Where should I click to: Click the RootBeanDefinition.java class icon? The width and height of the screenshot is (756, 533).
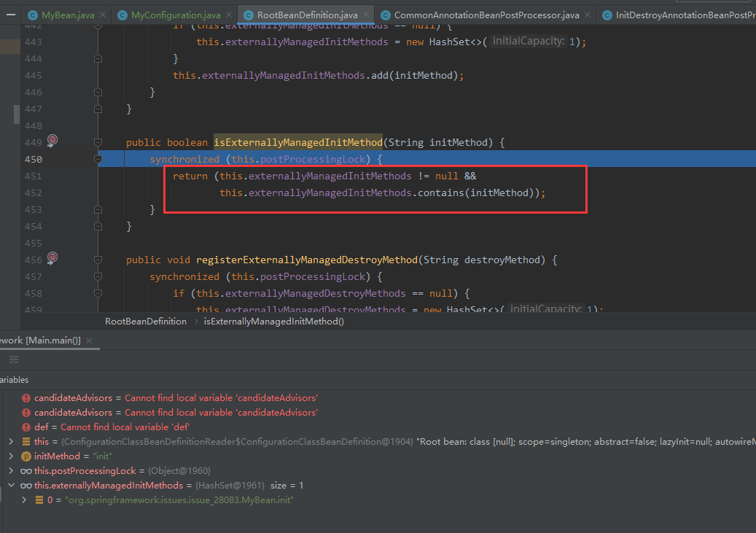[x=249, y=15]
